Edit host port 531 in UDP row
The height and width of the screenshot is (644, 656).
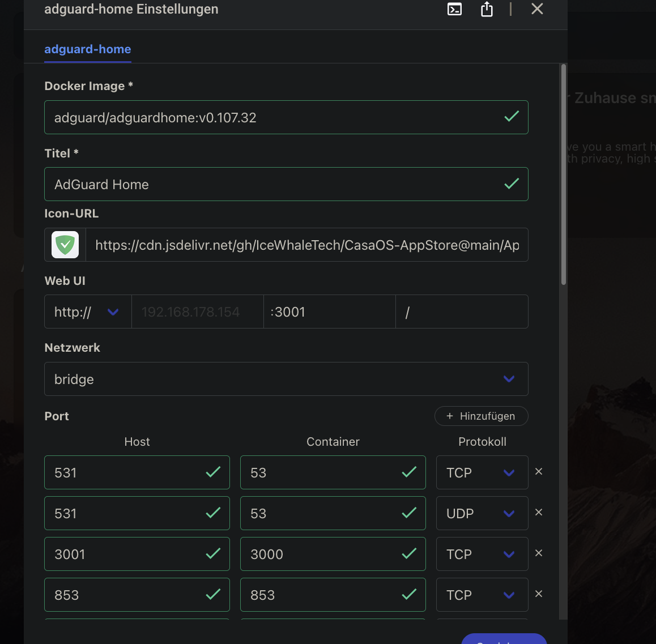pyautogui.click(x=137, y=513)
